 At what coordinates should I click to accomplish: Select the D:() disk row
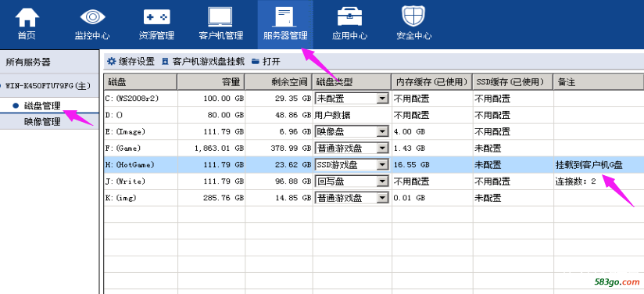[x=374, y=116]
